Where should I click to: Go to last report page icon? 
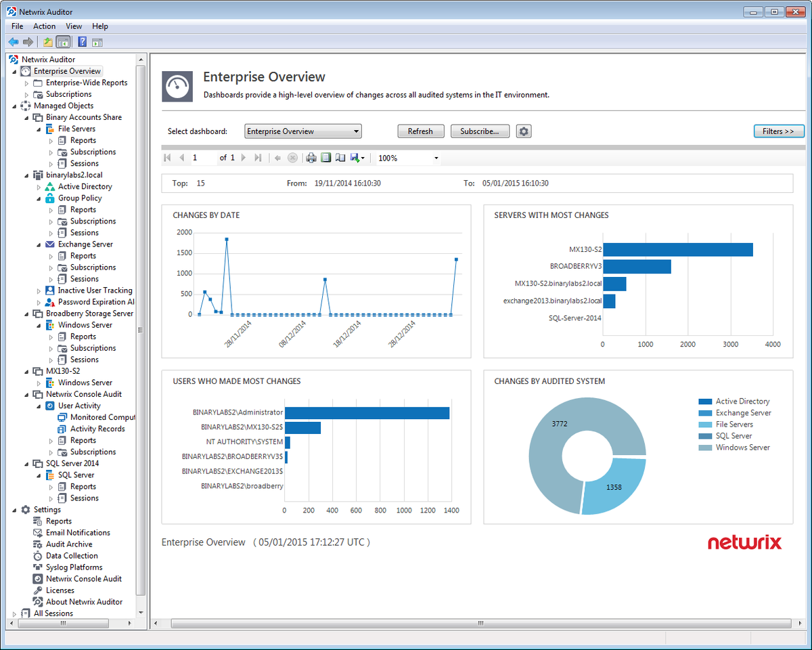(x=258, y=158)
